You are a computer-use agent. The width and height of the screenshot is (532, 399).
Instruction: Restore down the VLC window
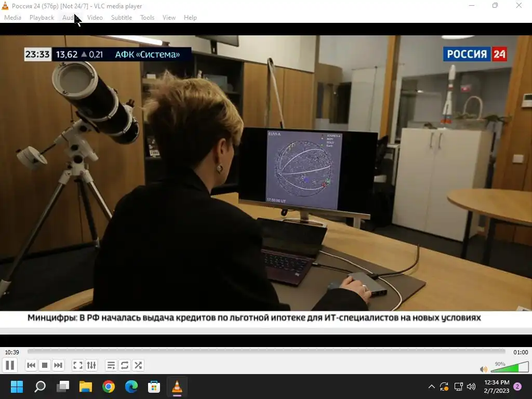[x=495, y=5]
